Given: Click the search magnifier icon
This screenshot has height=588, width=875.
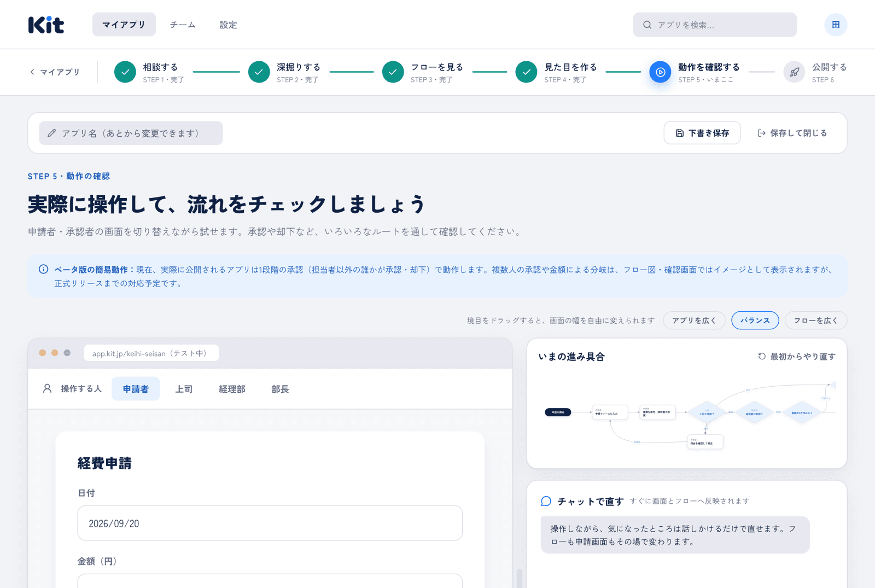Looking at the screenshot, I should click(647, 25).
